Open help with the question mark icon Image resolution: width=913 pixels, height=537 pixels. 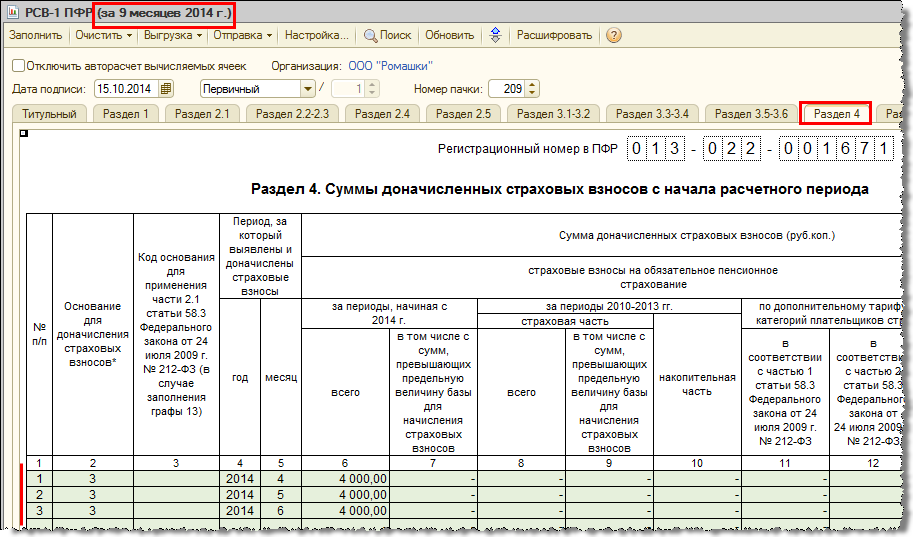pyautogui.click(x=613, y=35)
